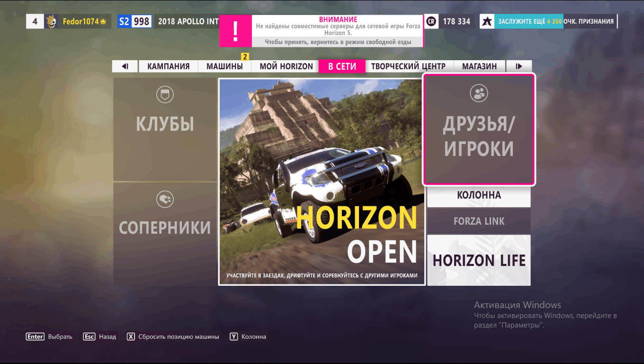Click the ВНИМАНИЕ notification heading
Image resolution: width=644 pixels, height=364 pixels.
tap(338, 19)
